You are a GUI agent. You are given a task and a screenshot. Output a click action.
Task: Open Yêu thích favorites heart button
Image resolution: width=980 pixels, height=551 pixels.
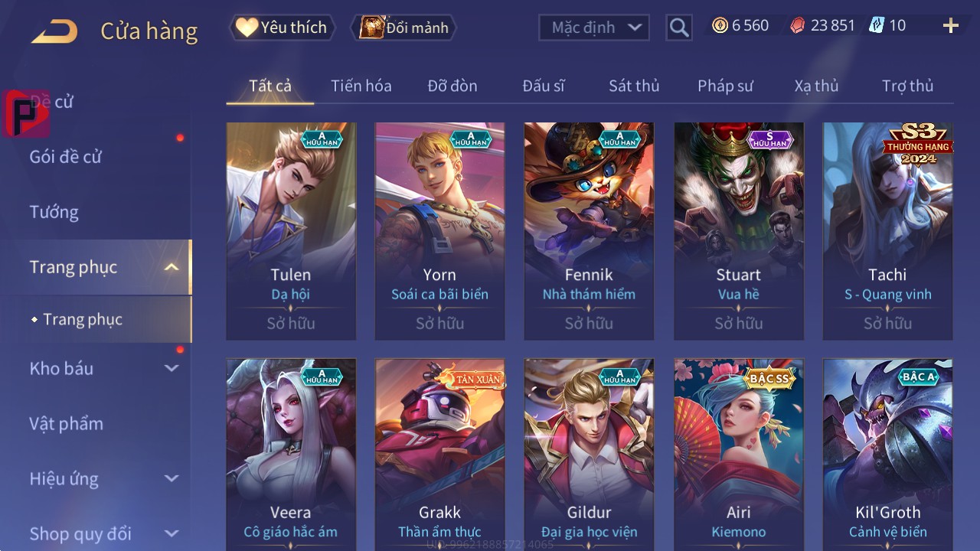coord(281,28)
